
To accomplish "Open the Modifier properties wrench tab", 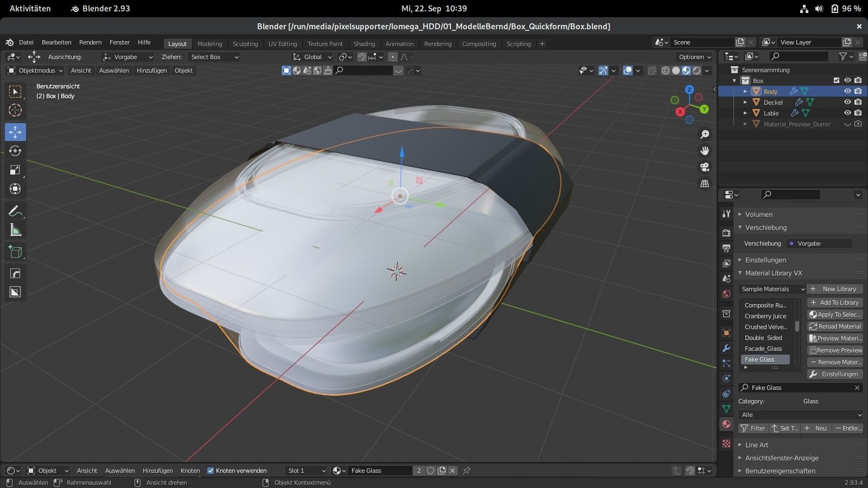I will point(726,348).
